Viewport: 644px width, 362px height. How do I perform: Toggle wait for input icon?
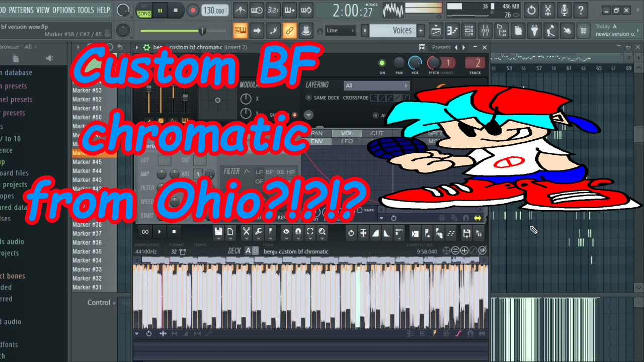pos(257,10)
